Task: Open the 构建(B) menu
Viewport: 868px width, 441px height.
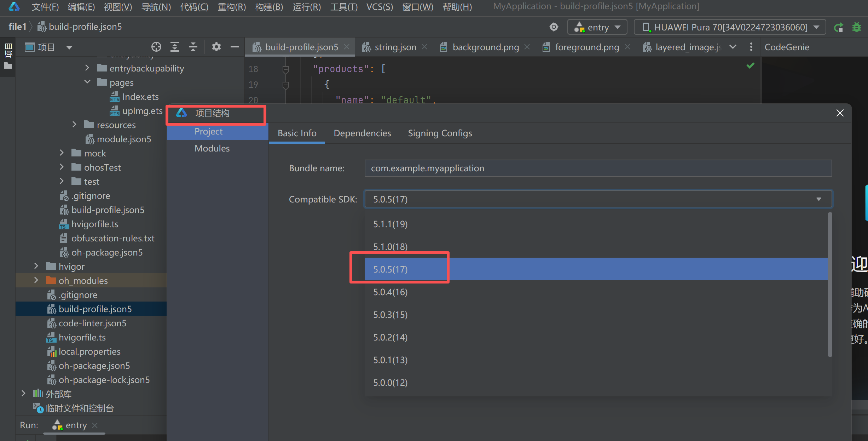Action: [269, 7]
